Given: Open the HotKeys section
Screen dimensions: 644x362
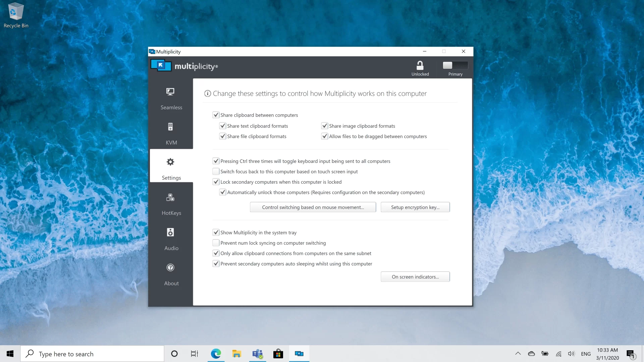Looking at the screenshot, I should point(171,204).
